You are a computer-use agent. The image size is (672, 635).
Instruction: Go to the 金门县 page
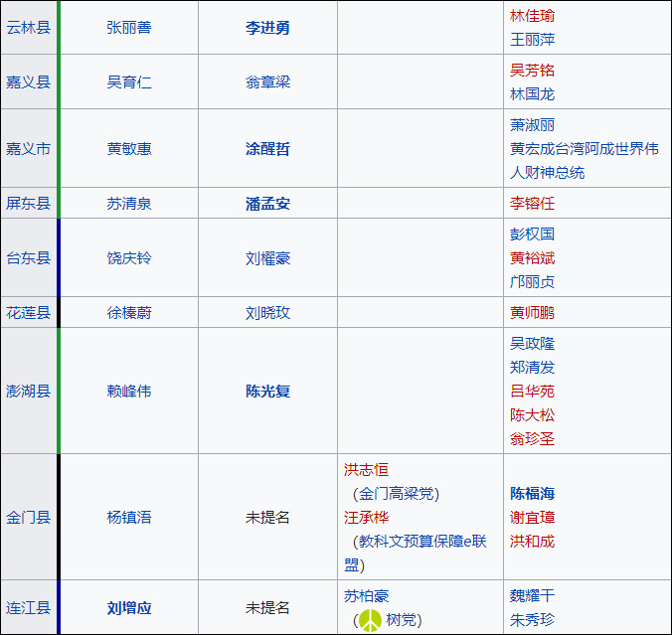(x=28, y=517)
